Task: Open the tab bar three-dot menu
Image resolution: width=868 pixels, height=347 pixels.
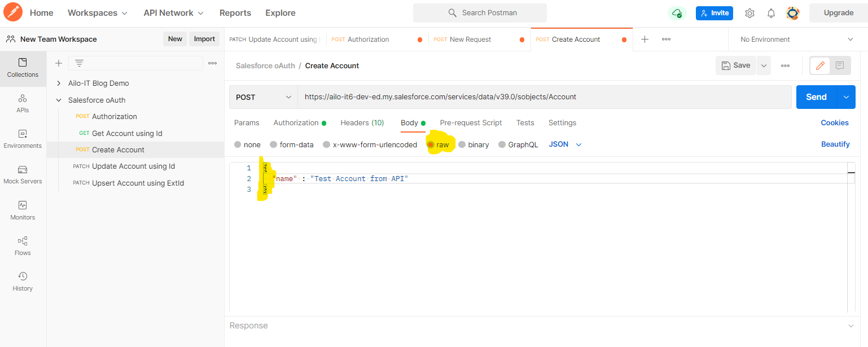Action: point(666,39)
